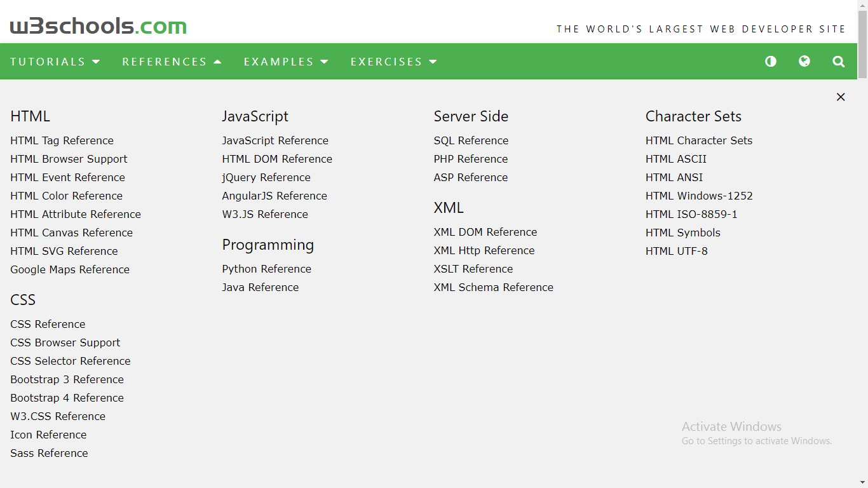Open CSS Browser Support
868x488 pixels.
(x=65, y=342)
